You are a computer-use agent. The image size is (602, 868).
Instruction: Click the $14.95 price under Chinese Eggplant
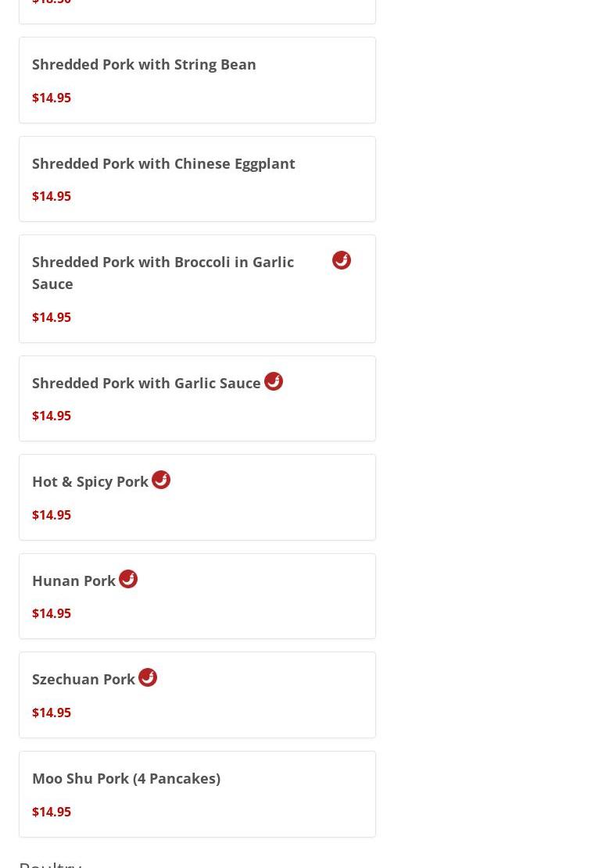(52, 196)
